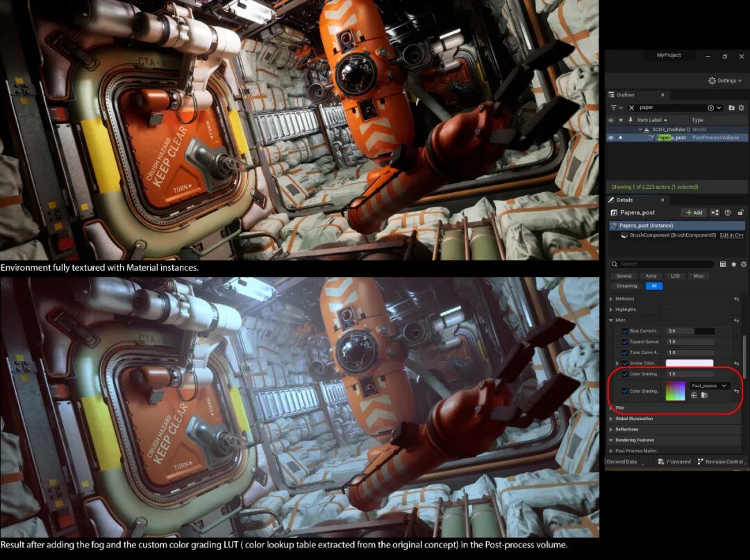This screenshot has width=750, height=560.
Task: Select the All category filter
Action: 654,286
